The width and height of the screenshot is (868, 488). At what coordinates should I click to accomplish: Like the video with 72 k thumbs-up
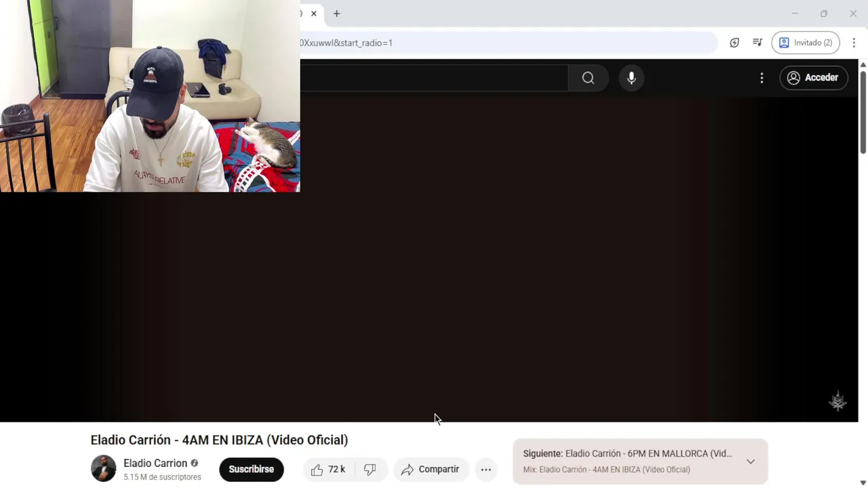point(330,469)
